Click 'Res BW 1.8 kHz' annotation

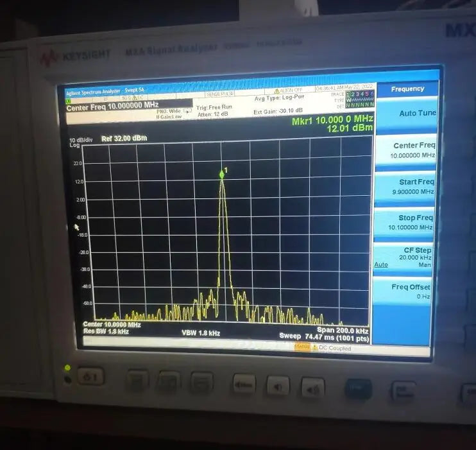point(106,331)
